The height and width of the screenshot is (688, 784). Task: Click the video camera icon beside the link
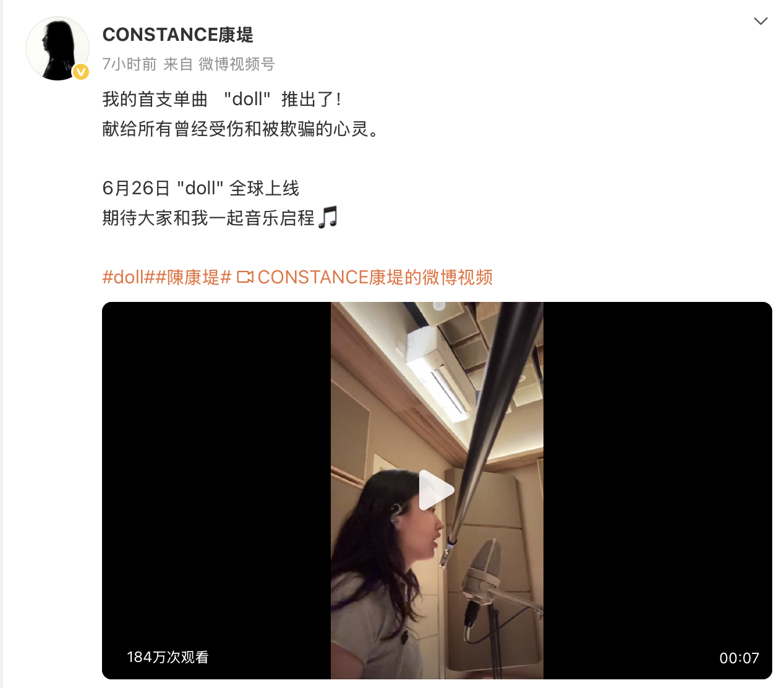pyautogui.click(x=245, y=277)
